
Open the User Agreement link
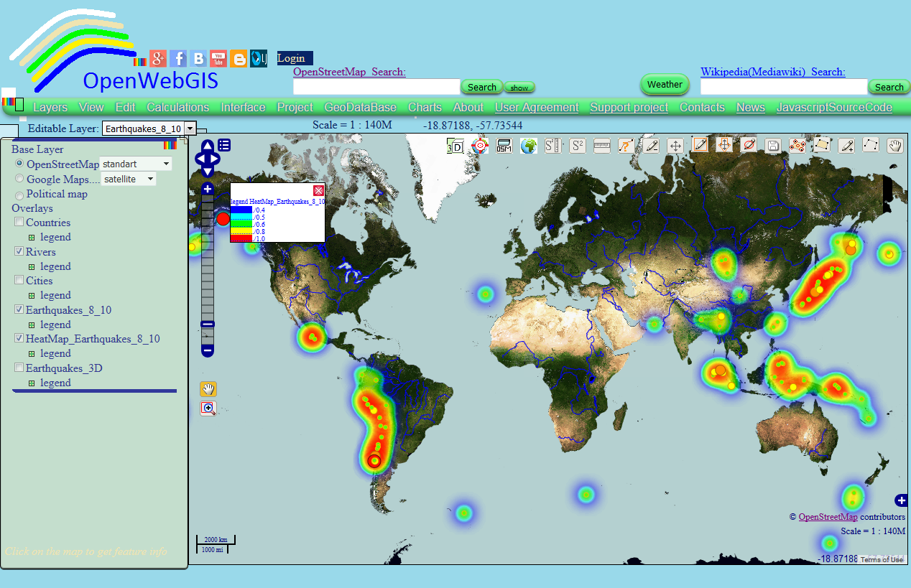537,107
